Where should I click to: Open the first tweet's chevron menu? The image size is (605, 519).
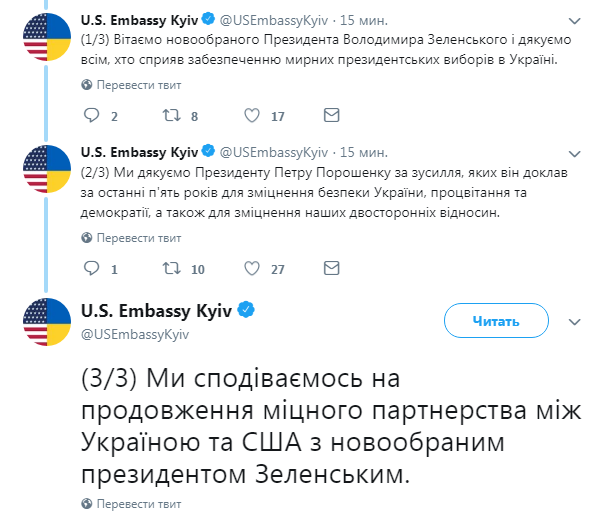[574, 19]
